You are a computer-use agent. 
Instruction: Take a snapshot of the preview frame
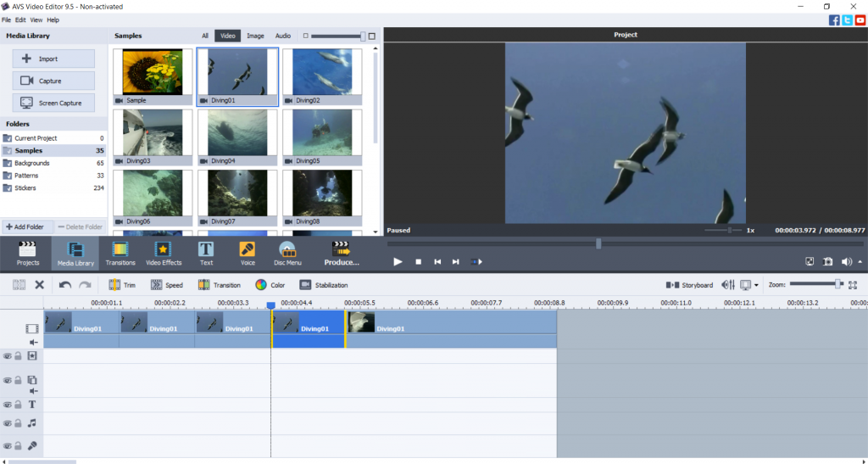tap(827, 262)
